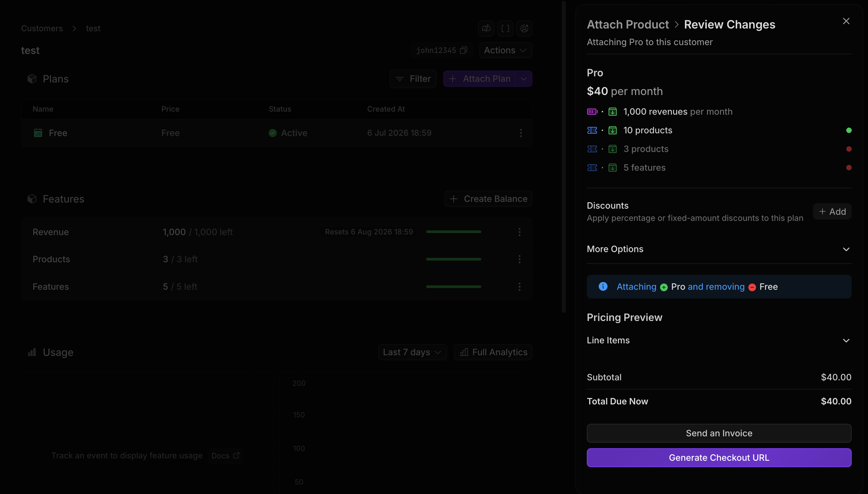This screenshot has height=494, width=868.
Task: Click the red status dot for 3 products
Action: pos(849,149)
